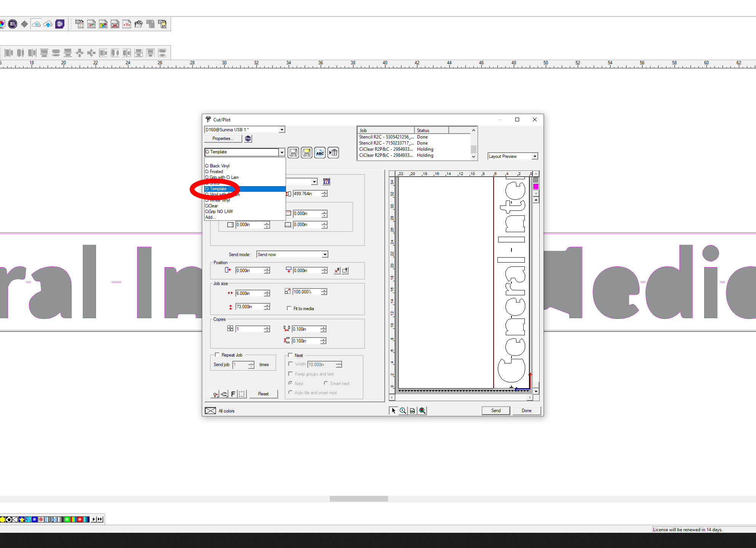
Task: Click the yellow save-as preset icon
Action: (x=307, y=153)
